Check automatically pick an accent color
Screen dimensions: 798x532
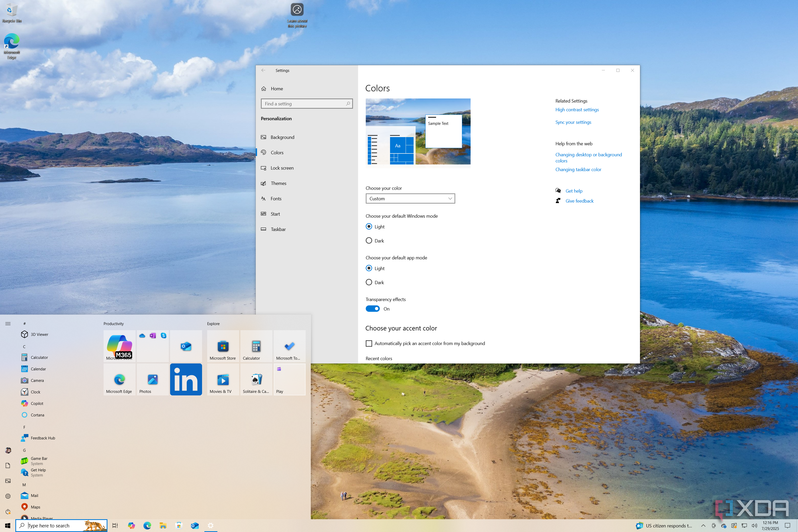369,343
